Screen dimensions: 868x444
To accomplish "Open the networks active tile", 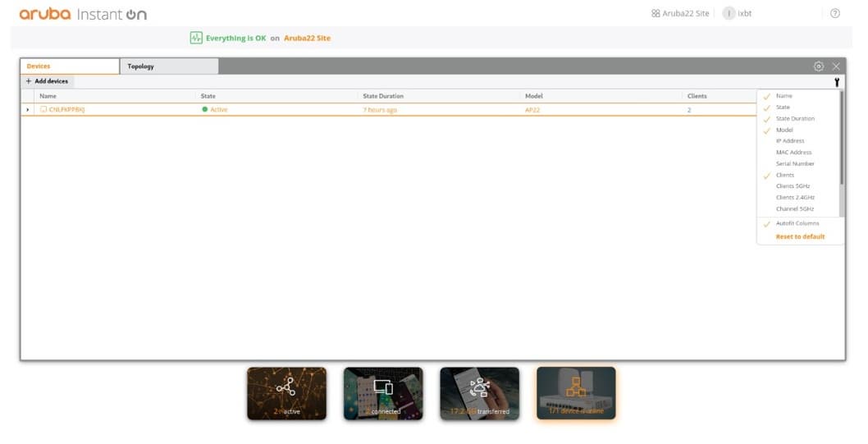I will [287, 393].
